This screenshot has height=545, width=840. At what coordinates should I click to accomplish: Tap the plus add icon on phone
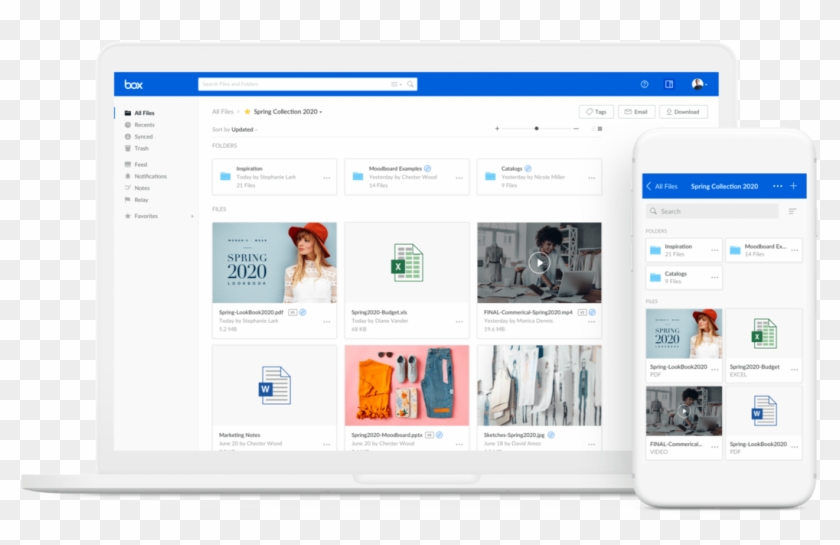tap(794, 186)
